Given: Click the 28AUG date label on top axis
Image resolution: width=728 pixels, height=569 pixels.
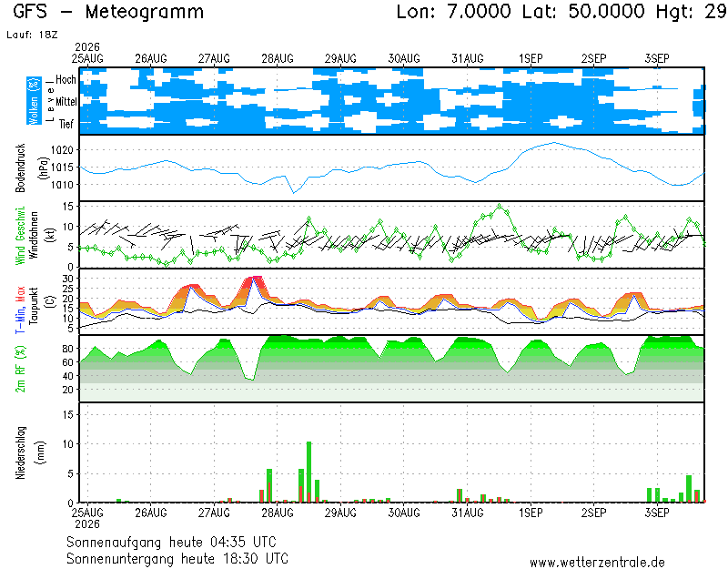Looking at the screenshot, I should pyautogui.click(x=278, y=58).
